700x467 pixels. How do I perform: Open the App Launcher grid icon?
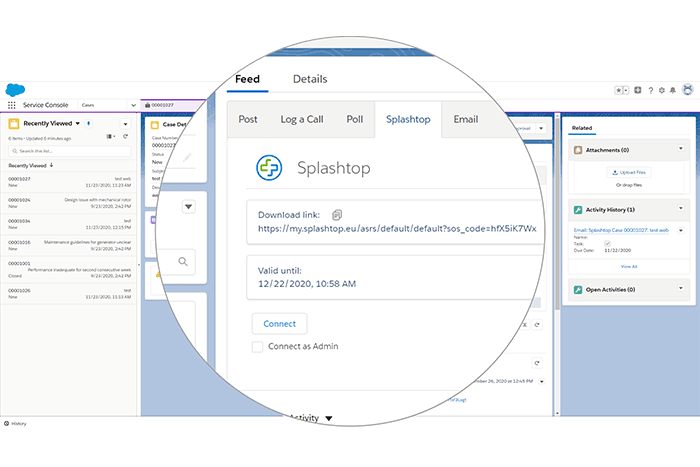[x=12, y=105]
